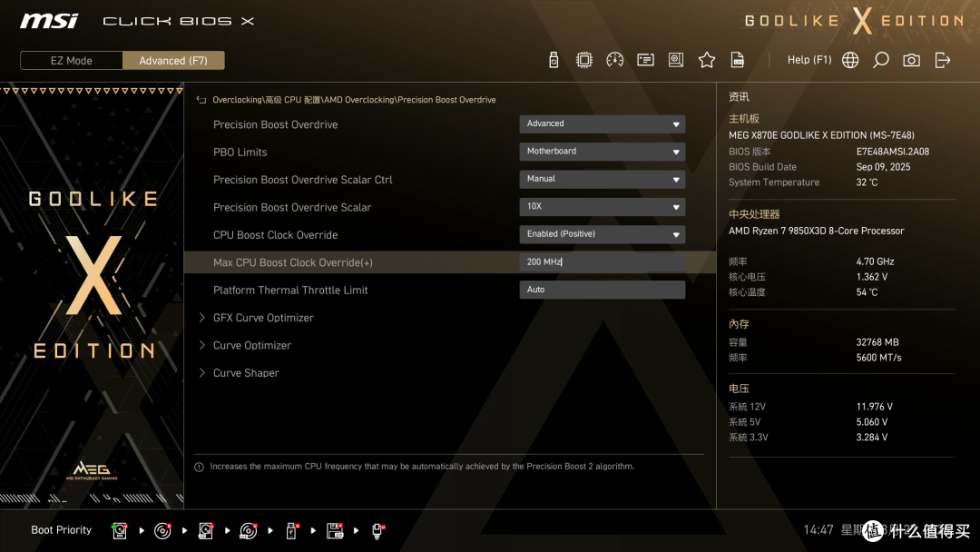This screenshot has width=980, height=552.
Task: Click the MEG X870E GODLIKE X EDITION board name
Action: (821, 135)
